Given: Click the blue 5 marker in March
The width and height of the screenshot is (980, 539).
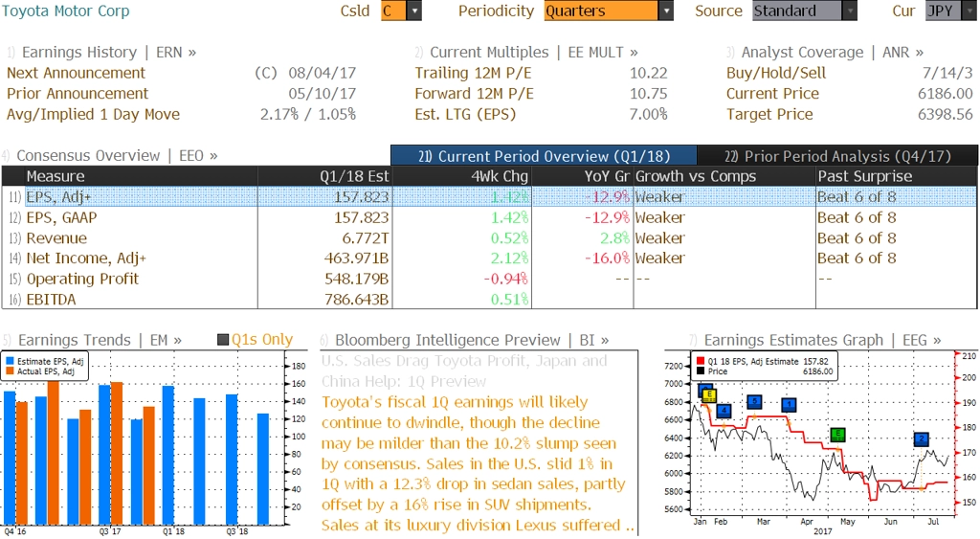Looking at the screenshot, I should [754, 401].
